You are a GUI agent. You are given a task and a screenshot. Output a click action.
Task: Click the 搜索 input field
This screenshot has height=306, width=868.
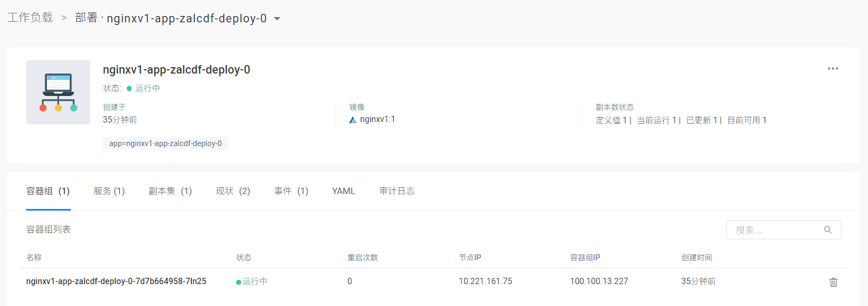click(x=775, y=230)
